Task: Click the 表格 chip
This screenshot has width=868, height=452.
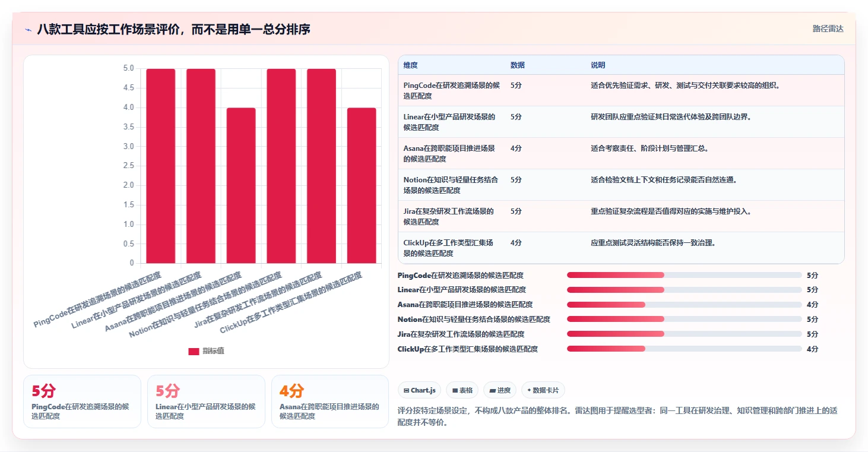Action: (462, 390)
